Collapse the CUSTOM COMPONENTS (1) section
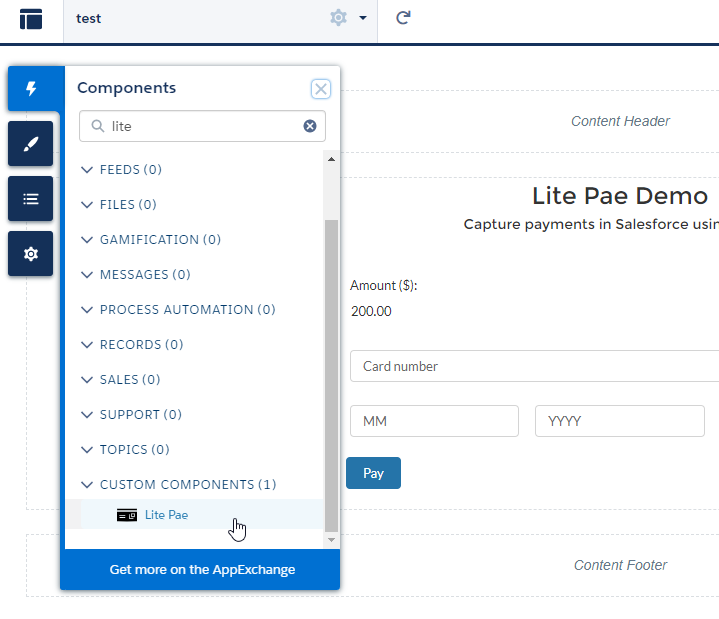 [x=179, y=485]
